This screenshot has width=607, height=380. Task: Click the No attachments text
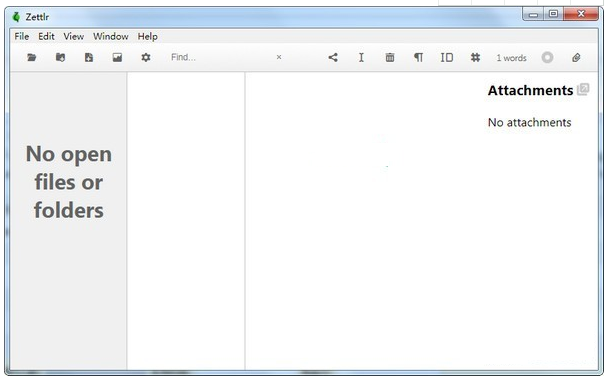tap(530, 123)
